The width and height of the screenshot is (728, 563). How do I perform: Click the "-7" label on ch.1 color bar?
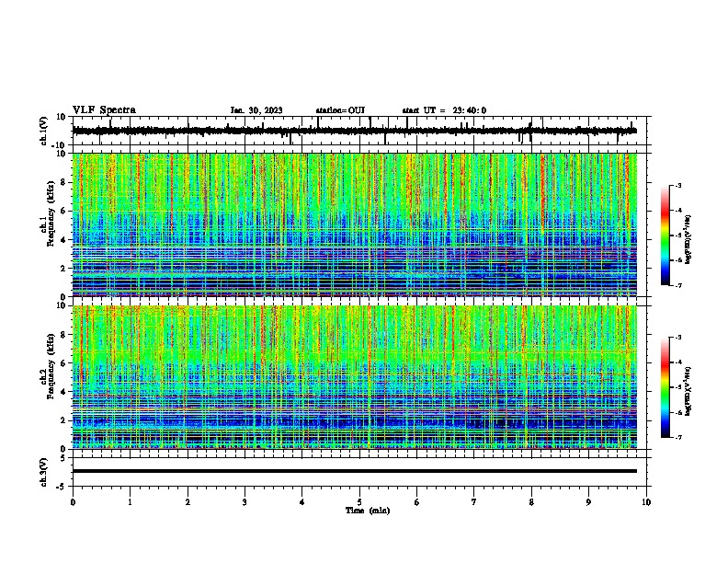(678, 285)
